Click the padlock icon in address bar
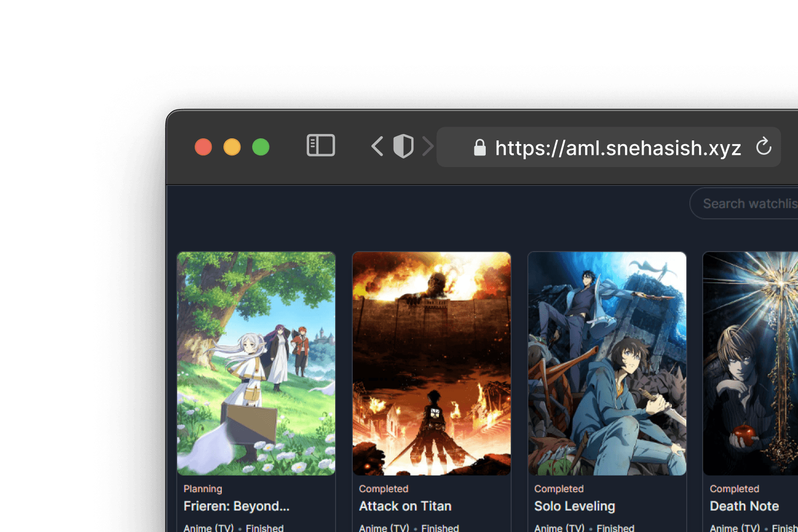 479,147
